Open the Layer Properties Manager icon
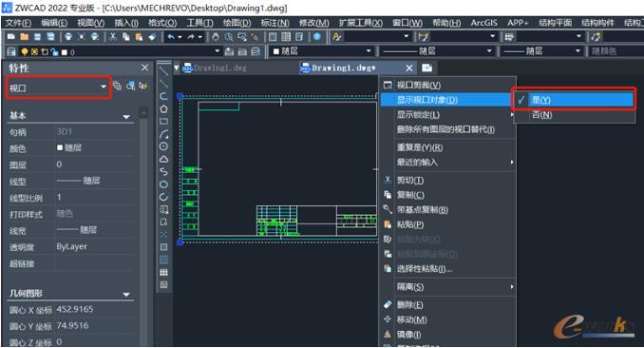The image size is (644, 348). [11, 52]
